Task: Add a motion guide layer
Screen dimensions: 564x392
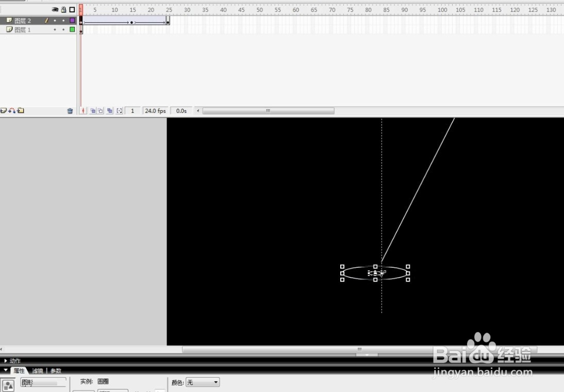Action: pyautogui.click(x=12, y=111)
